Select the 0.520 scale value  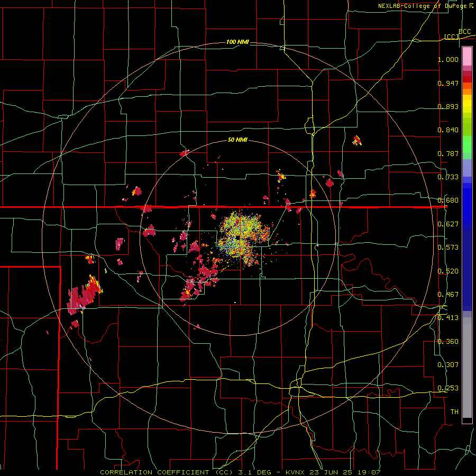click(448, 271)
